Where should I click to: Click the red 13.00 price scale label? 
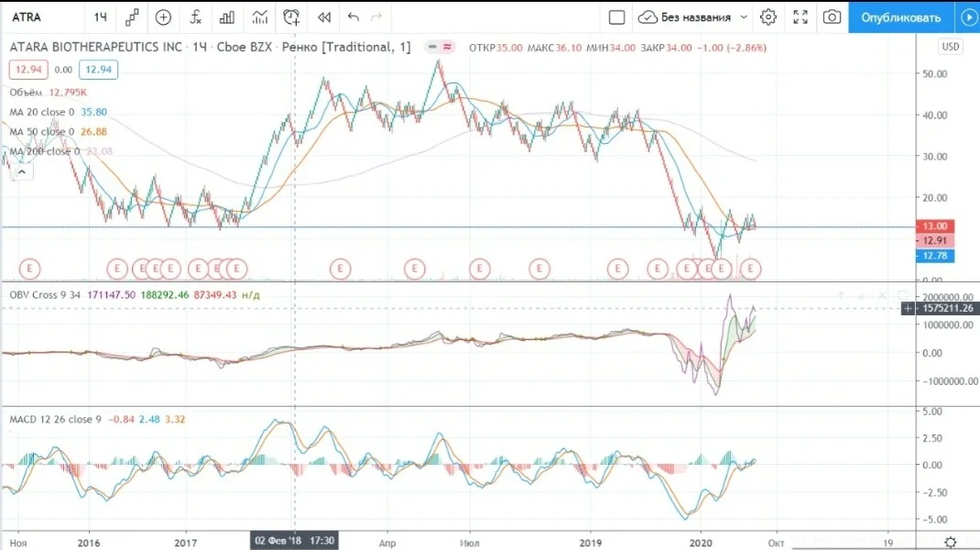(x=935, y=226)
